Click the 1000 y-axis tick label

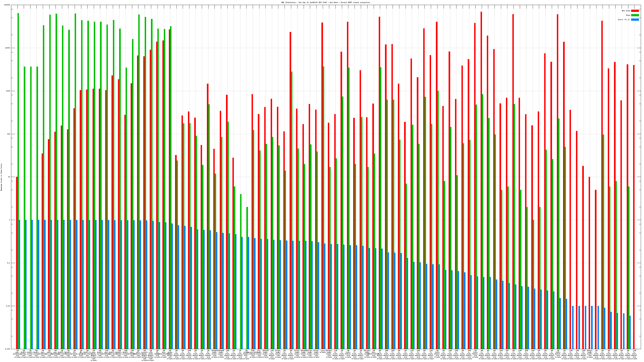(x=8, y=91)
